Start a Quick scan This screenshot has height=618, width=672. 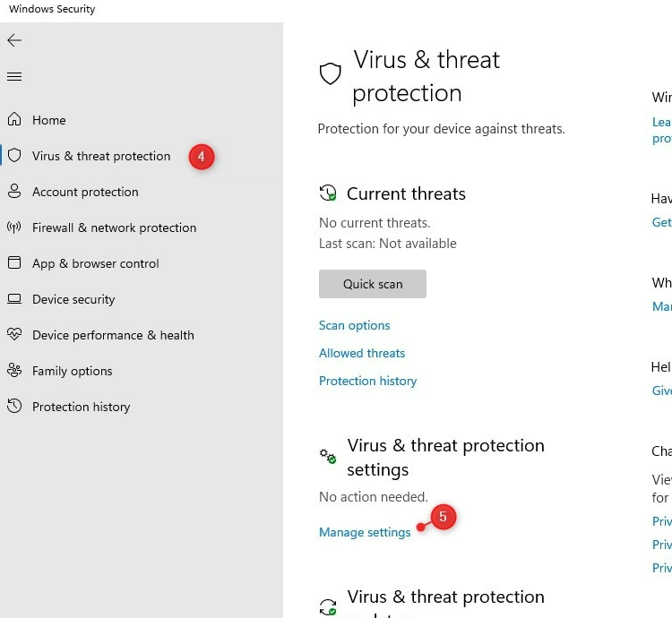(x=373, y=284)
